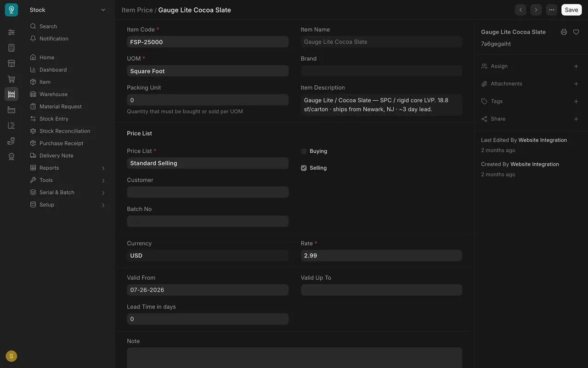Print this Item Price document
Viewport: 588px width, 368px height.
[x=564, y=32]
